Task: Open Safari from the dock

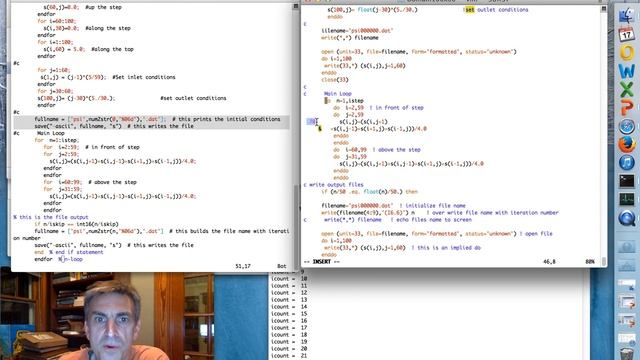Action: tap(627, 126)
